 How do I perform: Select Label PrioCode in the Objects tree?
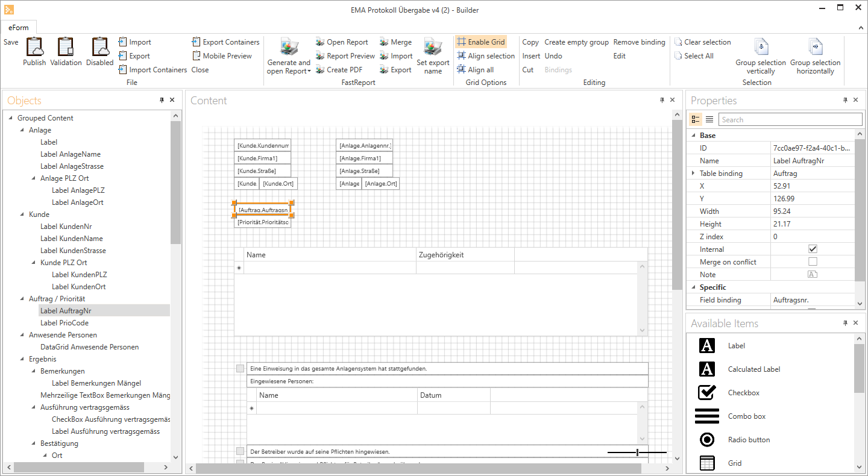pos(64,323)
